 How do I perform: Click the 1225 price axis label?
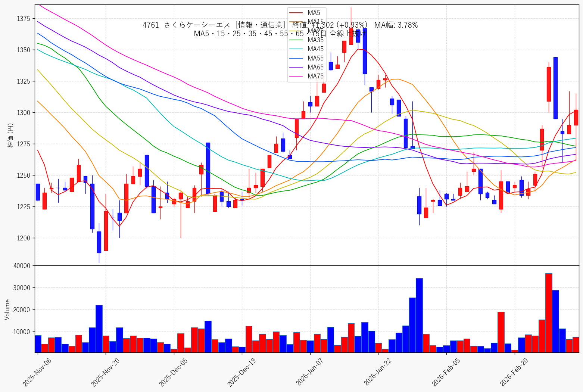[24, 206]
